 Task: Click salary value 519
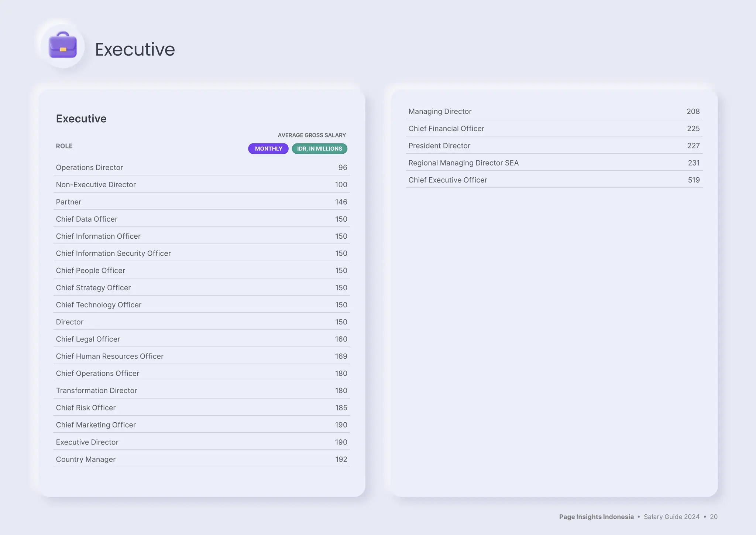[x=694, y=180]
